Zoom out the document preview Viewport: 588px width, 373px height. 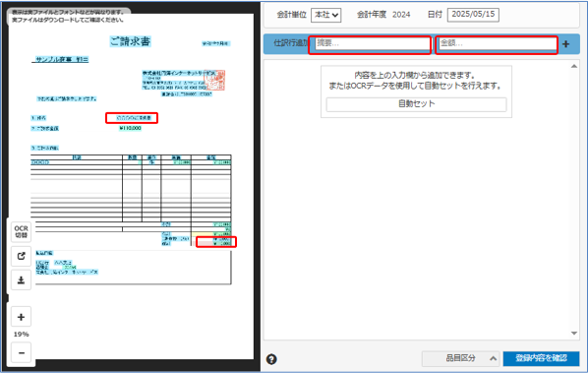(21, 352)
